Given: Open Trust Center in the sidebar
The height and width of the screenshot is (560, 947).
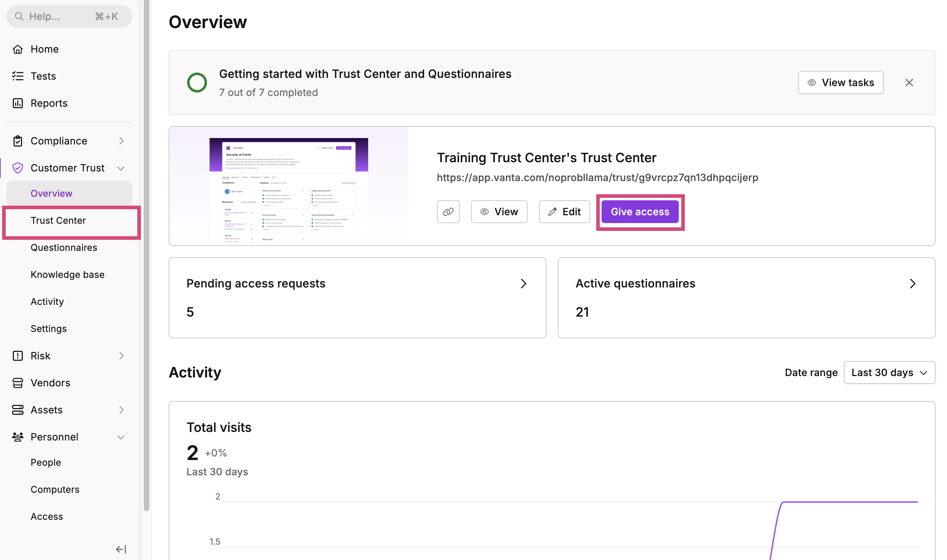Looking at the screenshot, I should 69,220.
